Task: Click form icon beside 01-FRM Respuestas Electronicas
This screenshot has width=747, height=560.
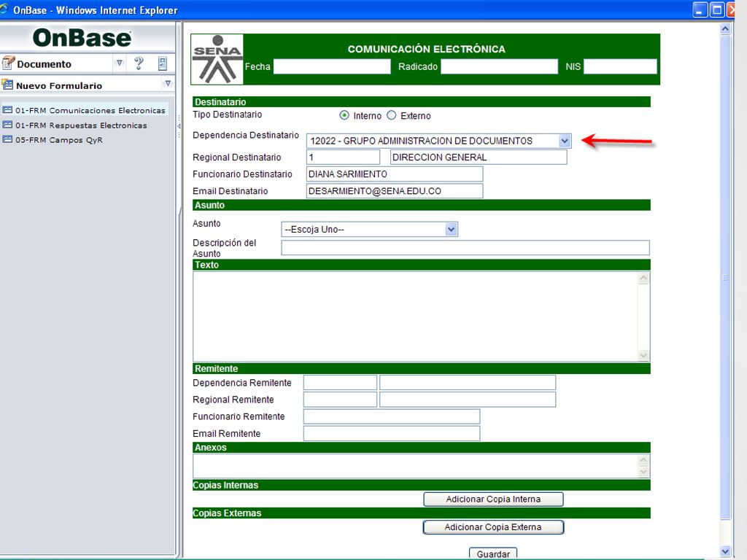Action: [x=7, y=125]
